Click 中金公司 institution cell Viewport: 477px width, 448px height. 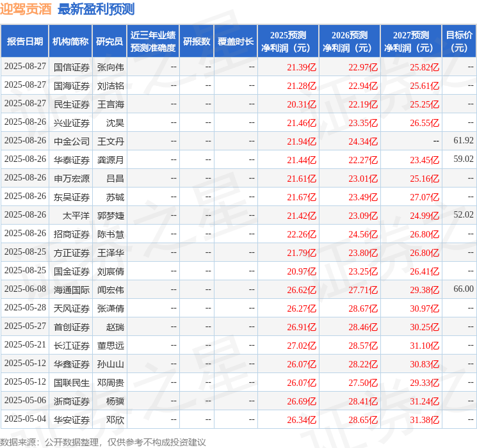coord(72,141)
